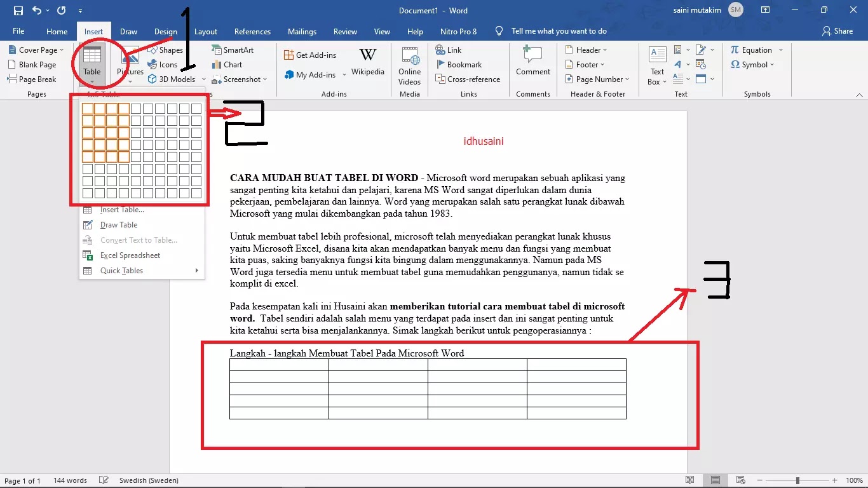Image resolution: width=868 pixels, height=488 pixels.
Task: Insert a Cover Page
Action: 36,50
